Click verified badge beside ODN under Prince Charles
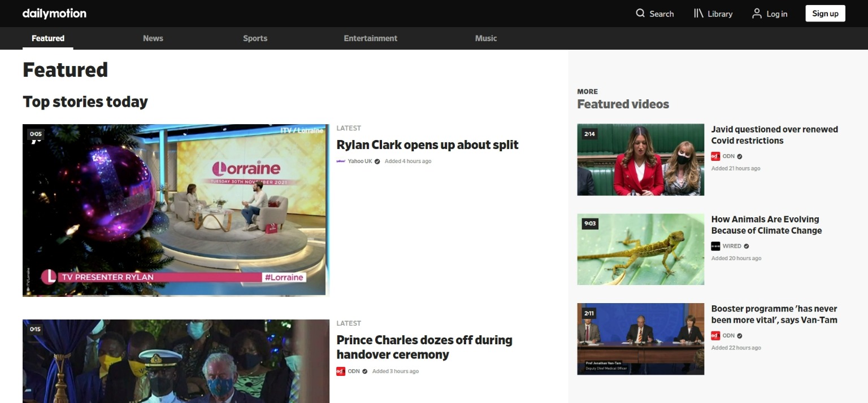 [365, 371]
